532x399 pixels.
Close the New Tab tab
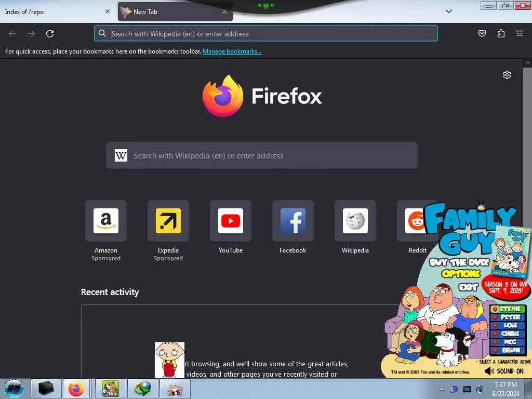[224, 11]
